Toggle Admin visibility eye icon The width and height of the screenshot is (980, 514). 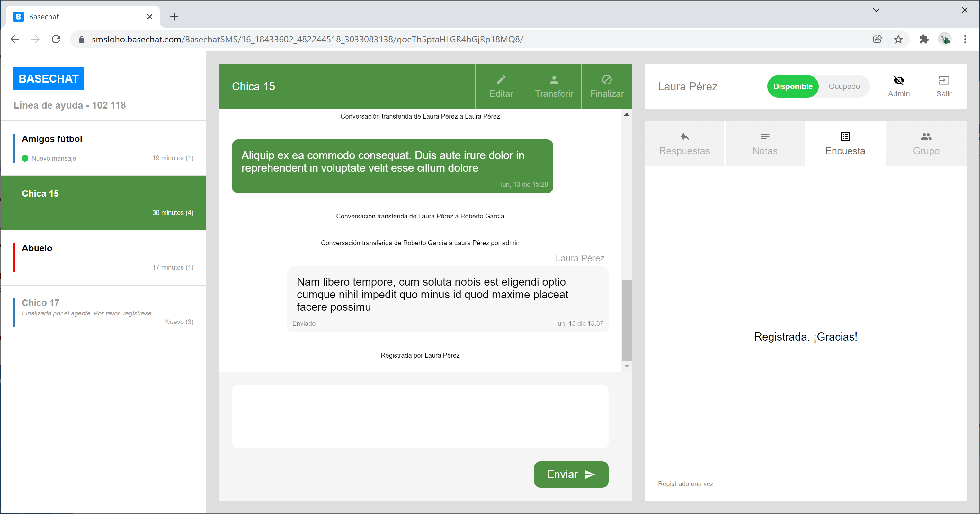click(x=899, y=80)
